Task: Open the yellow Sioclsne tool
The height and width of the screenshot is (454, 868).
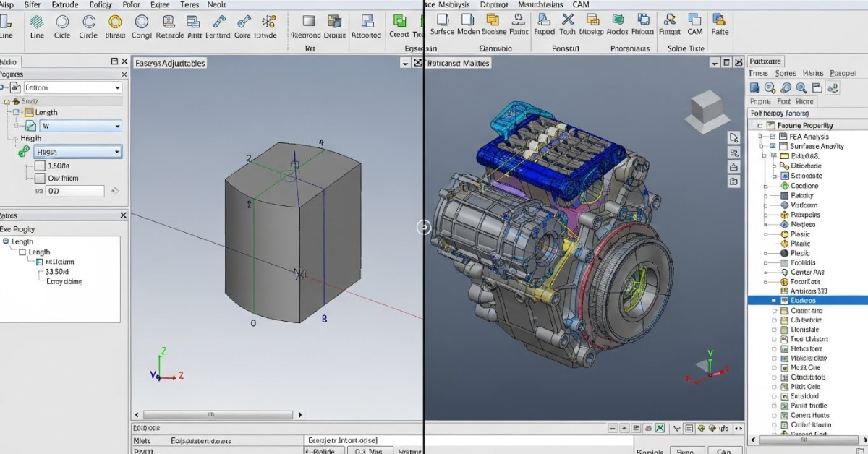Action: pos(494,20)
